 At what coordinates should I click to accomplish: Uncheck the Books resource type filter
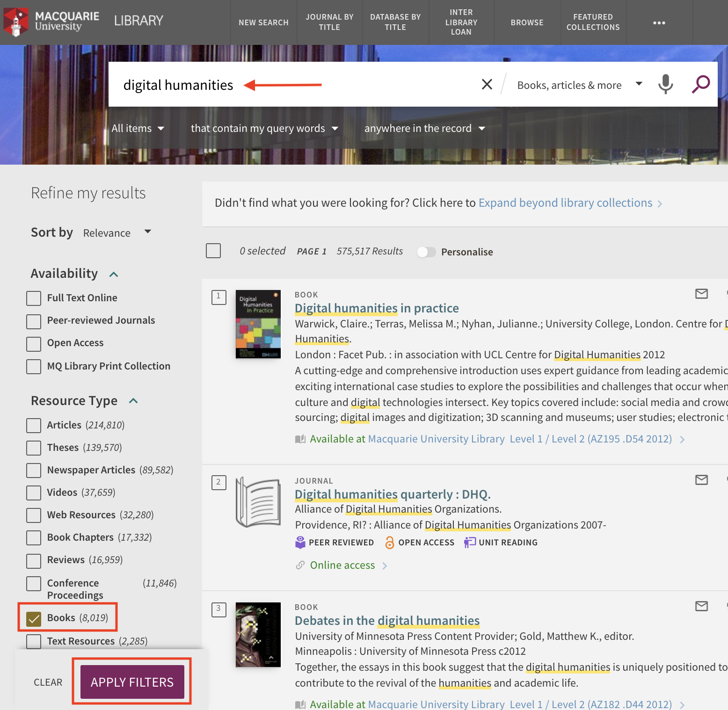(33, 618)
